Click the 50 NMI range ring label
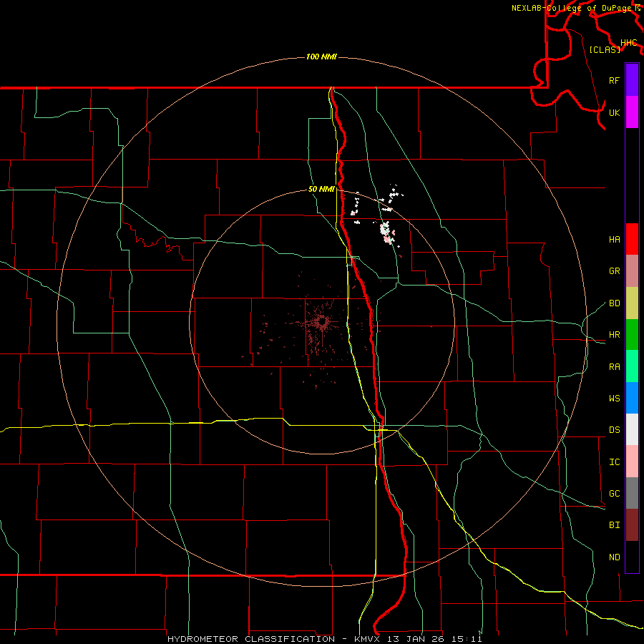644x644 pixels. [x=321, y=189]
